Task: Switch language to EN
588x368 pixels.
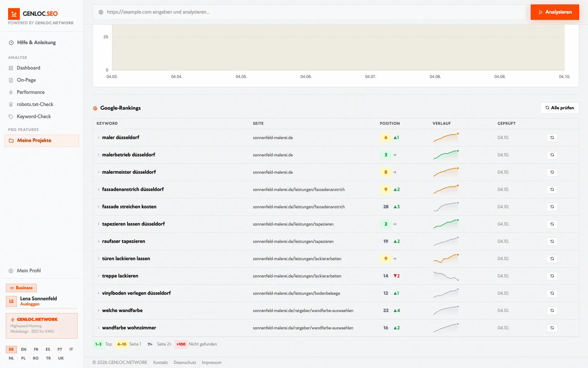Action: (24, 350)
